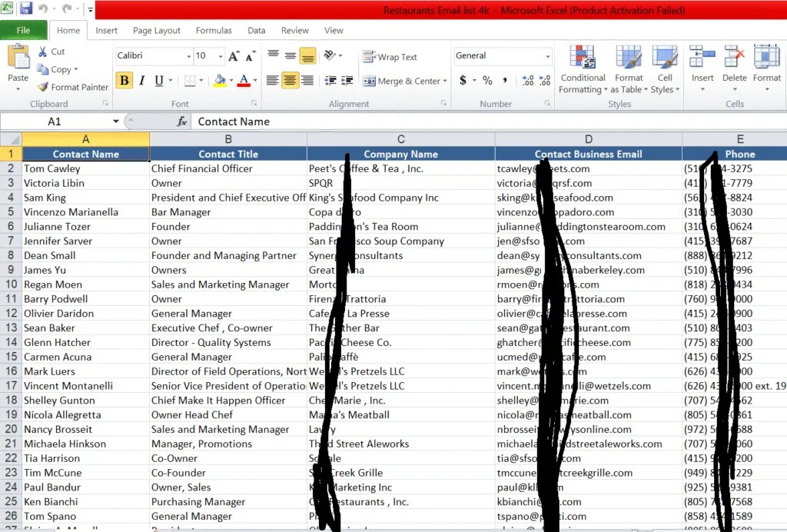Viewport: 787px width, 532px height.
Task: Switch to the Formulas tab
Action: (x=214, y=30)
